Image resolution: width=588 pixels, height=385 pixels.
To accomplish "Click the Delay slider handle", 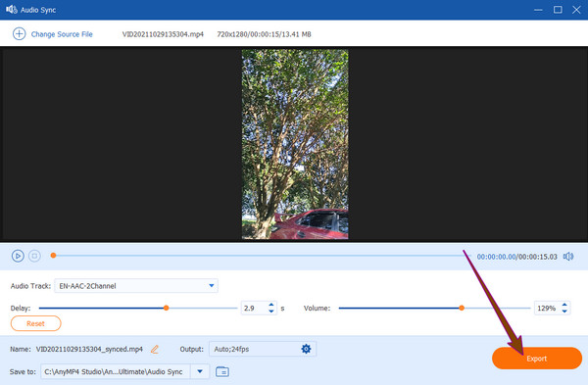I will click(167, 308).
